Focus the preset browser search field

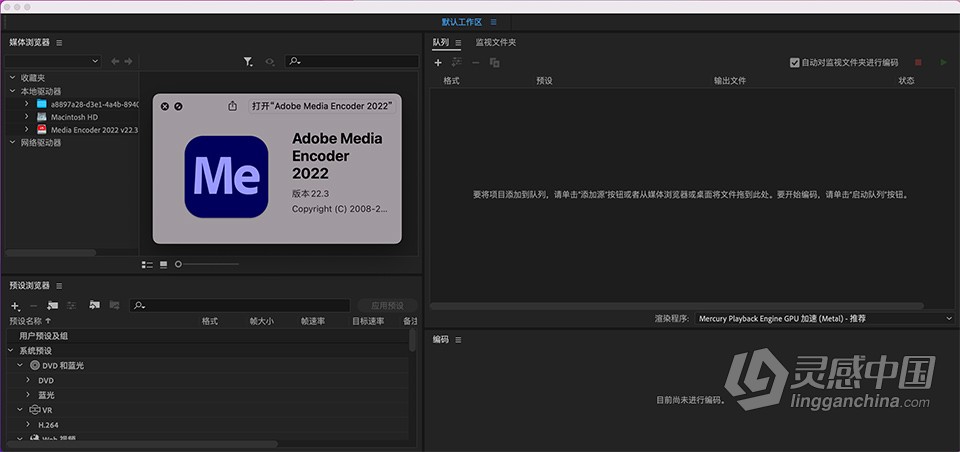(239, 305)
